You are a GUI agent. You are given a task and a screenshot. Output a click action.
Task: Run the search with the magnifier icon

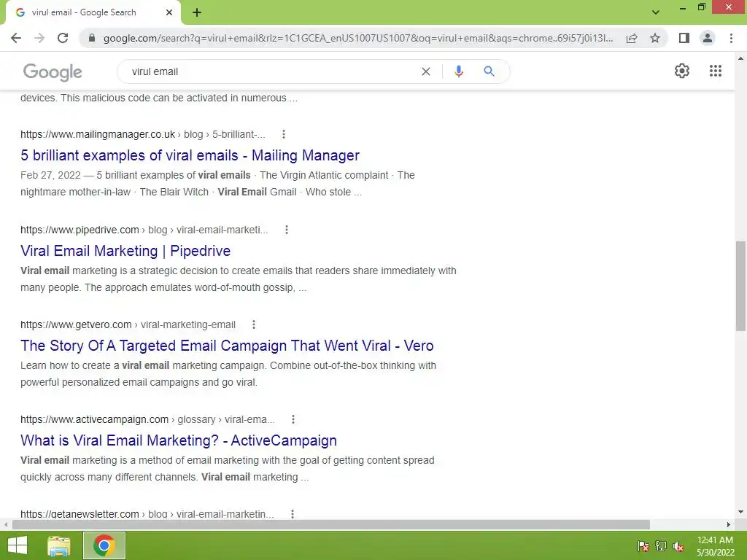tap(489, 71)
